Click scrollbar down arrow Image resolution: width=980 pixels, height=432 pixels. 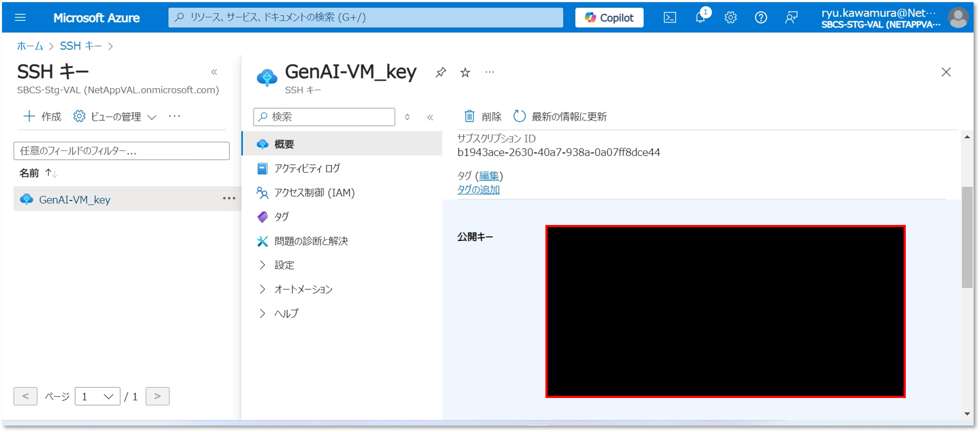pyautogui.click(x=967, y=414)
